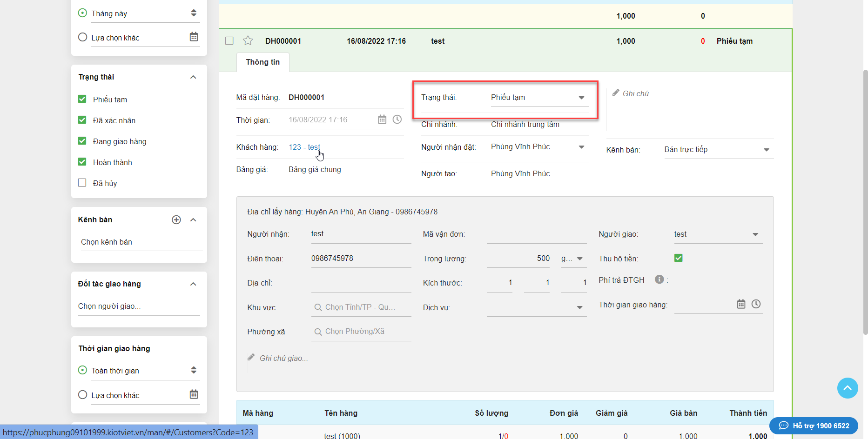Image resolution: width=868 pixels, height=439 pixels.
Task: Star the DH000001 order row
Action: coord(248,41)
